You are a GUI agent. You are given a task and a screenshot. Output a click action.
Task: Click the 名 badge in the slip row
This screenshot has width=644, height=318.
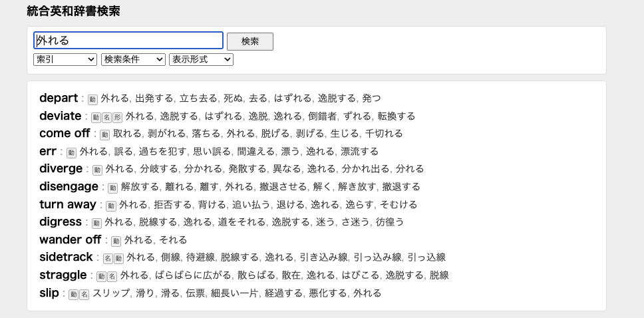(84, 294)
